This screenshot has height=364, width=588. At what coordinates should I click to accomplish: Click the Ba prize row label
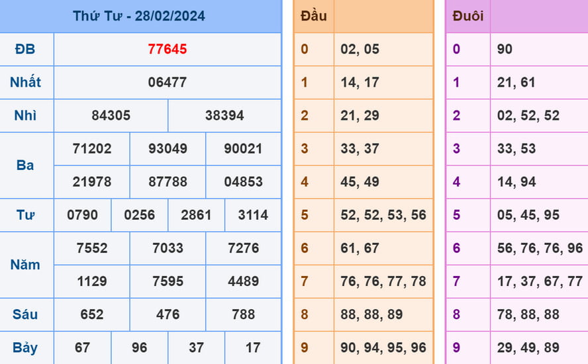pyautogui.click(x=26, y=165)
